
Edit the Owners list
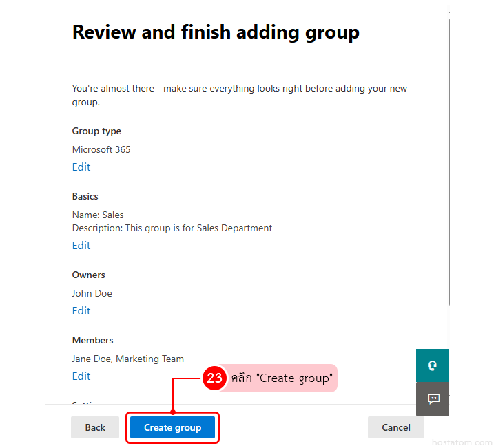[81, 311]
